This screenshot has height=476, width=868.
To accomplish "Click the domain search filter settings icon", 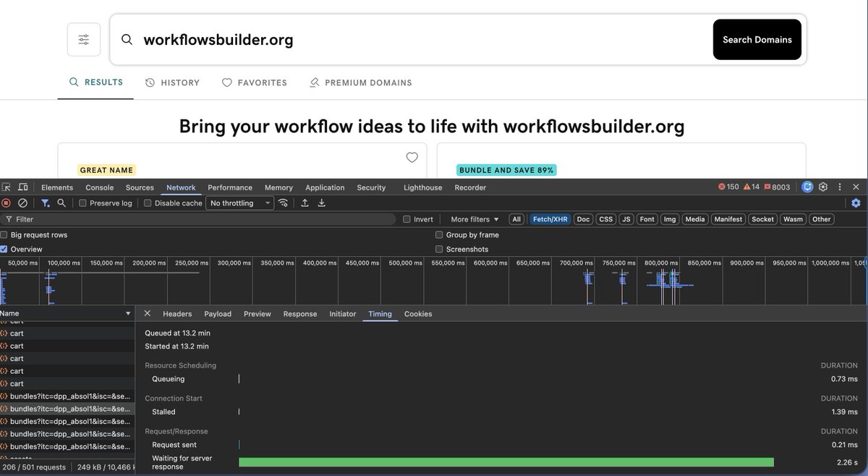I will click(84, 39).
